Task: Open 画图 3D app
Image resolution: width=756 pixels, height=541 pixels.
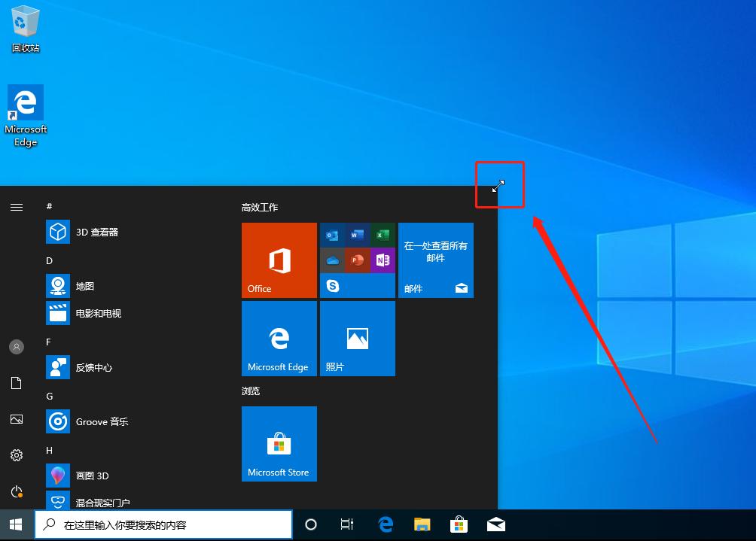Action: [x=92, y=476]
